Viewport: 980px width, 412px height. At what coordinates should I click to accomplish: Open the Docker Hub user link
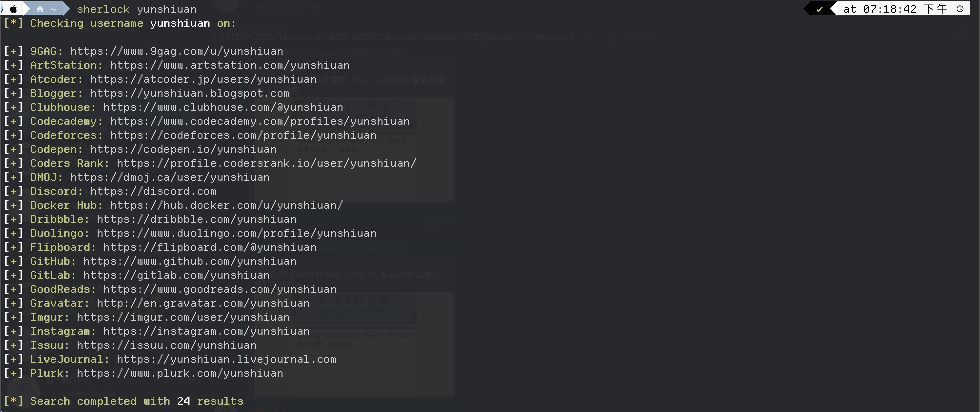[x=226, y=205]
